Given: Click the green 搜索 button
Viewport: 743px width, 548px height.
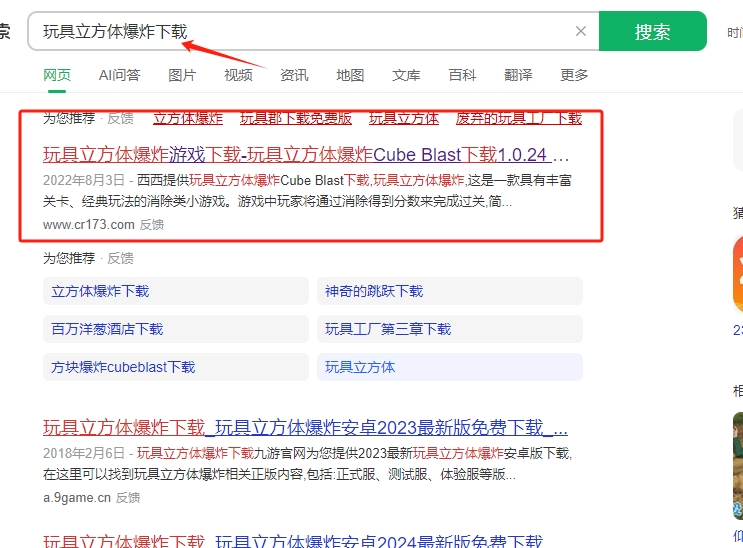Looking at the screenshot, I should tap(652, 31).
